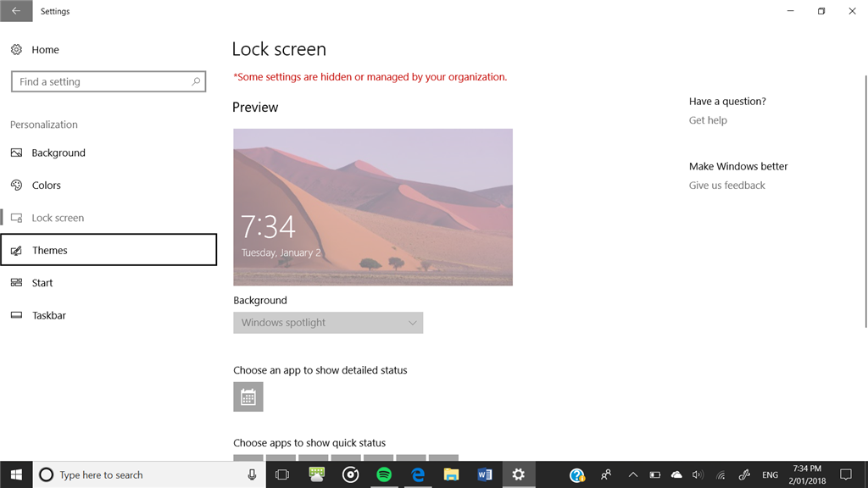The width and height of the screenshot is (868, 488).
Task: Click the battery tray icon
Action: pos(655,474)
